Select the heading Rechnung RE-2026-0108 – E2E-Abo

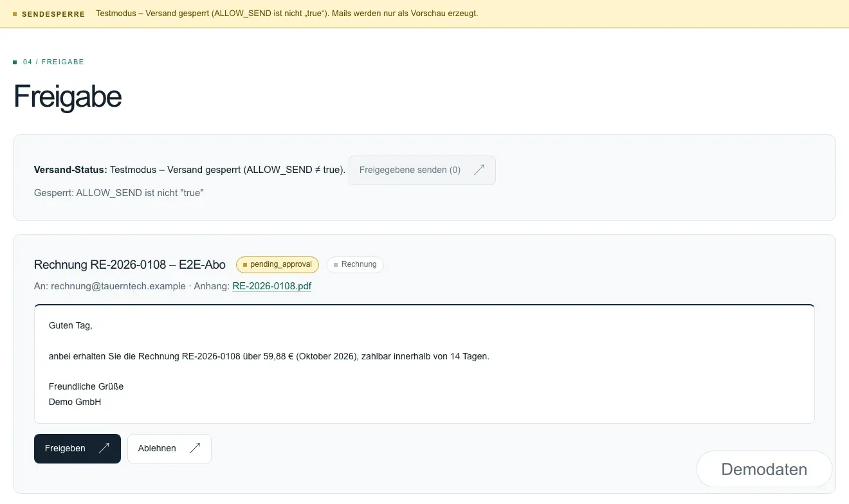pyautogui.click(x=130, y=265)
